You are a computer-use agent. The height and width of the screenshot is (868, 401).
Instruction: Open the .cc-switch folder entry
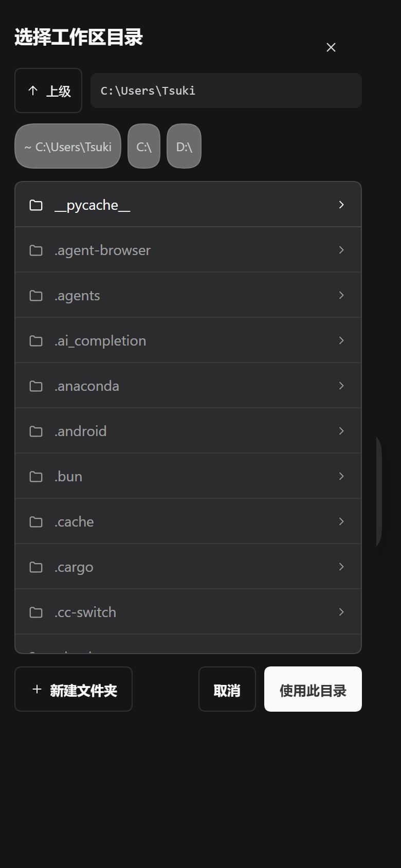[188, 612]
